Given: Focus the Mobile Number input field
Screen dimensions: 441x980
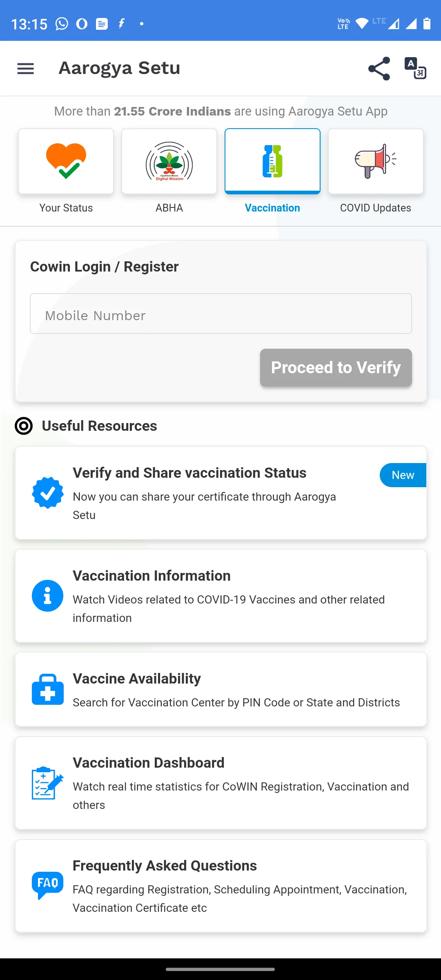Looking at the screenshot, I should [x=221, y=314].
